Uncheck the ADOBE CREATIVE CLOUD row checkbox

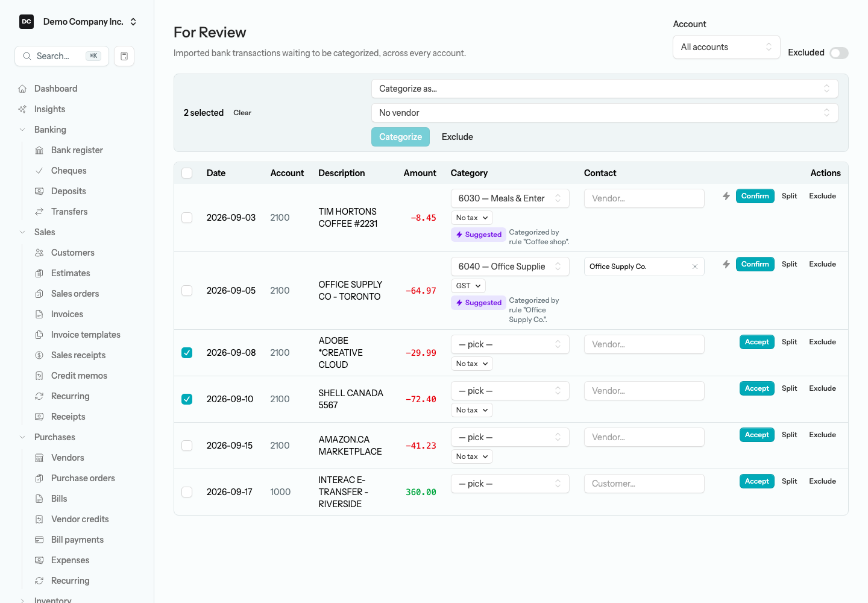(x=187, y=353)
